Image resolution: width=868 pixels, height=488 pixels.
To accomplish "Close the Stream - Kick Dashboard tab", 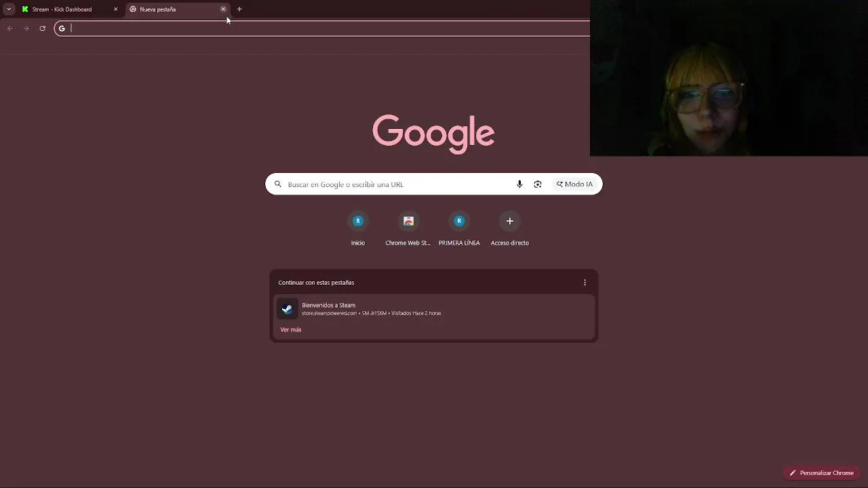I will [x=115, y=9].
